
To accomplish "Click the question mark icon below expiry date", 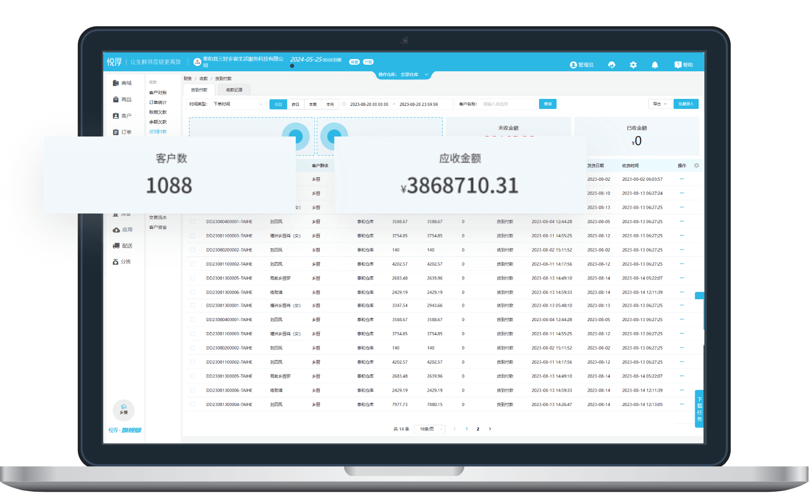I will [x=292, y=66].
